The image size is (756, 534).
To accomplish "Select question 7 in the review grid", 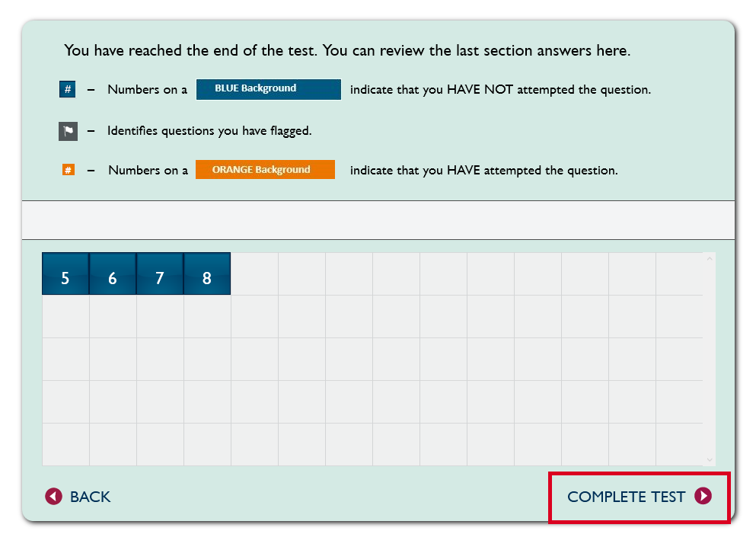I will (160, 274).
